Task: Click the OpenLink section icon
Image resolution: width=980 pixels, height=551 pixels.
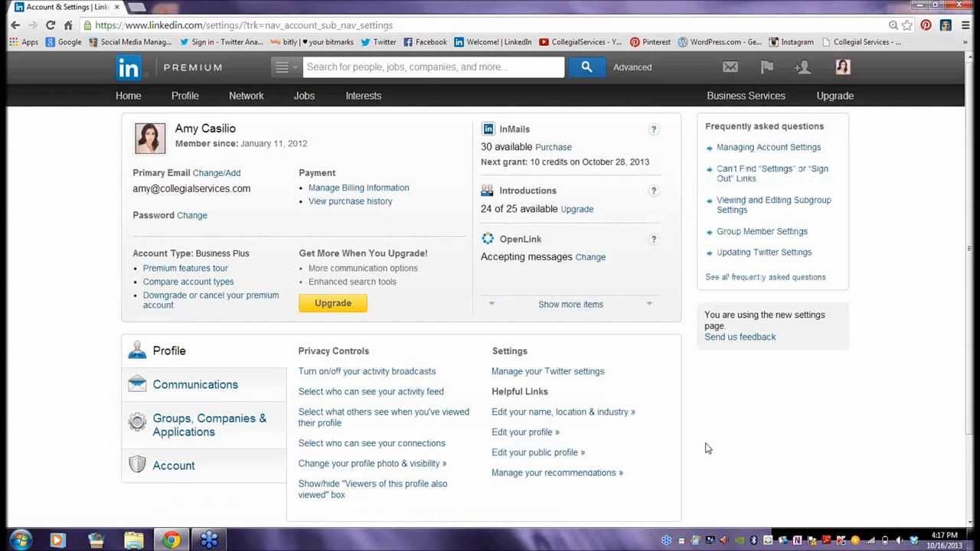Action: point(488,239)
